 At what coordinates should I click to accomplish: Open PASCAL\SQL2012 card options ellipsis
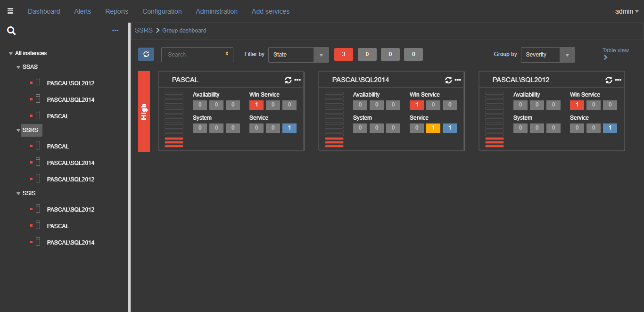tap(618, 80)
